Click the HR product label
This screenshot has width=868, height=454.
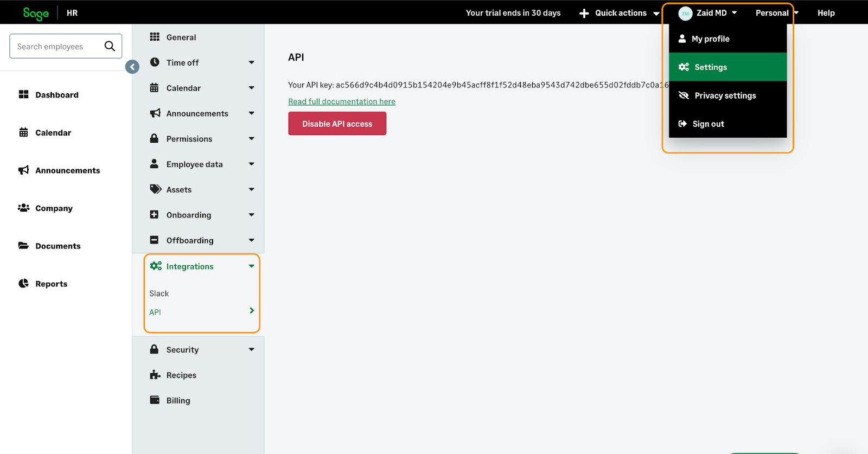[72, 13]
